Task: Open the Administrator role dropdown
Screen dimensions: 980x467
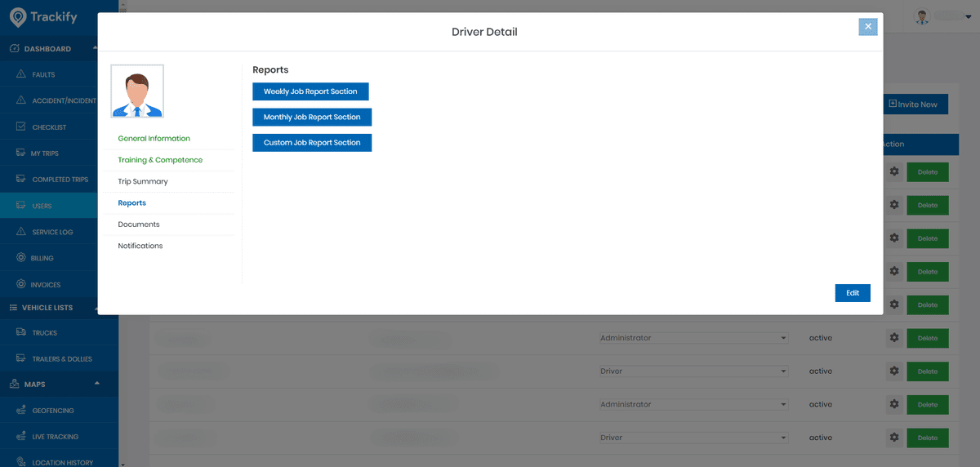Action: (693, 338)
